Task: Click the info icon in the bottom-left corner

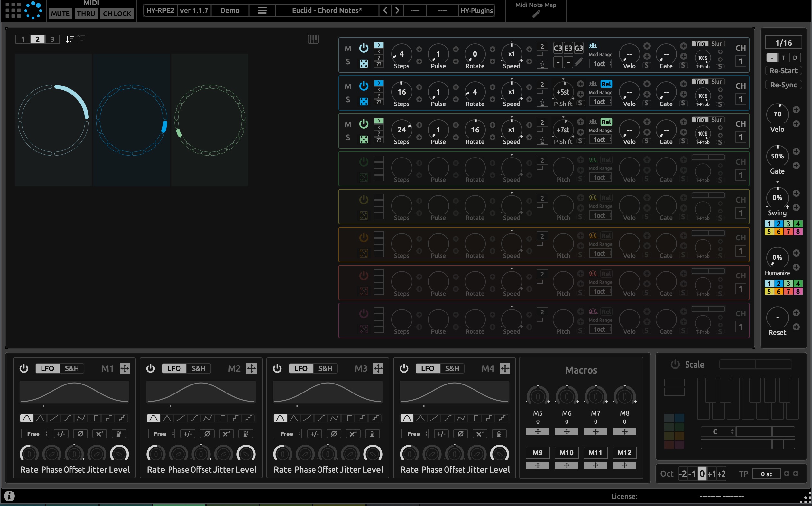Action: (x=9, y=496)
